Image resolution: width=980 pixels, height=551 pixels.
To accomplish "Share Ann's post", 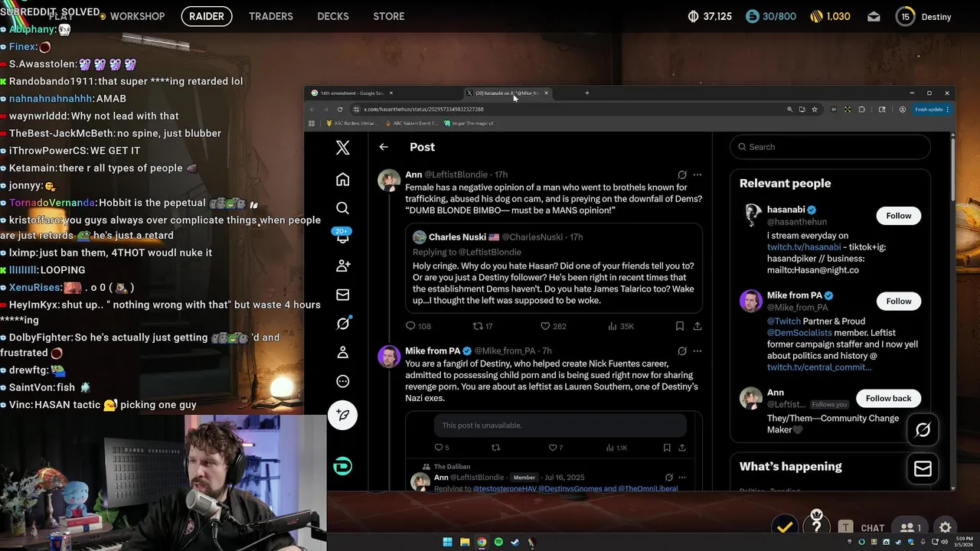I will click(697, 326).
